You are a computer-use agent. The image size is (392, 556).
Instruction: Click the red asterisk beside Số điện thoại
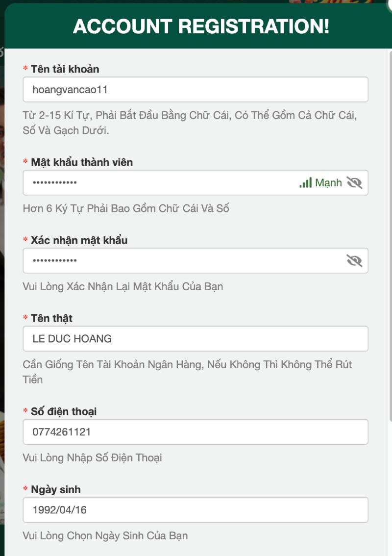click(x=24, y=411)
